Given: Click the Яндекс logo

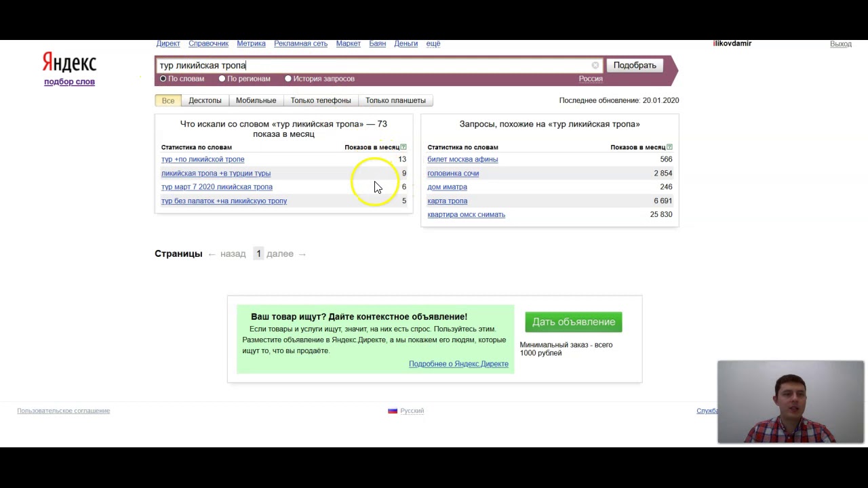Looking at the screenshot, I should pos(69,63).
